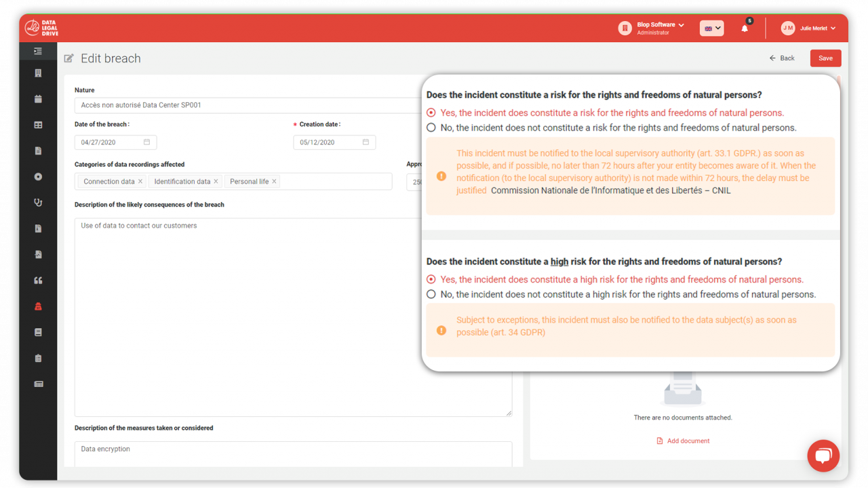Open calendar picker for Date of the breach
This screenshot has width=868, height=488.
tap(146, 142)
